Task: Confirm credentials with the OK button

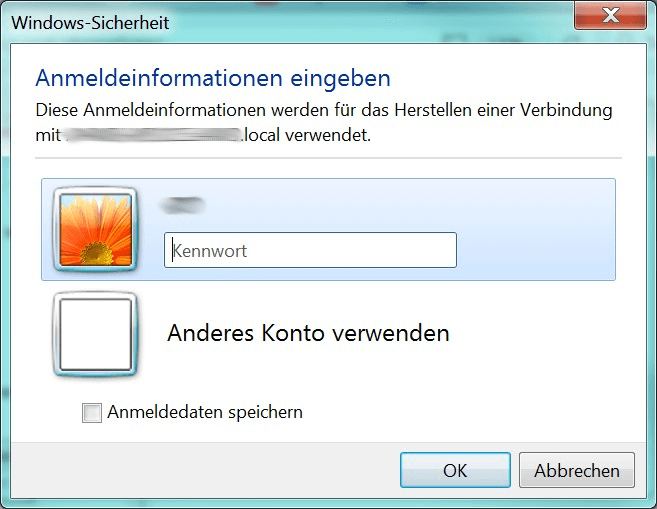Action: (x=455, y=470)
